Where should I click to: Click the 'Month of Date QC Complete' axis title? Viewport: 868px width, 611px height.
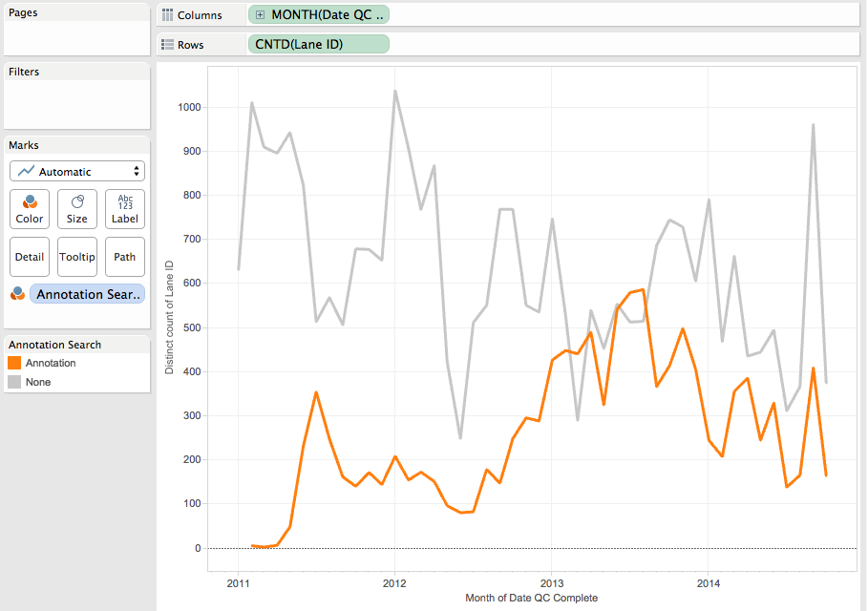pyautogui.click(x=532, y=598)
